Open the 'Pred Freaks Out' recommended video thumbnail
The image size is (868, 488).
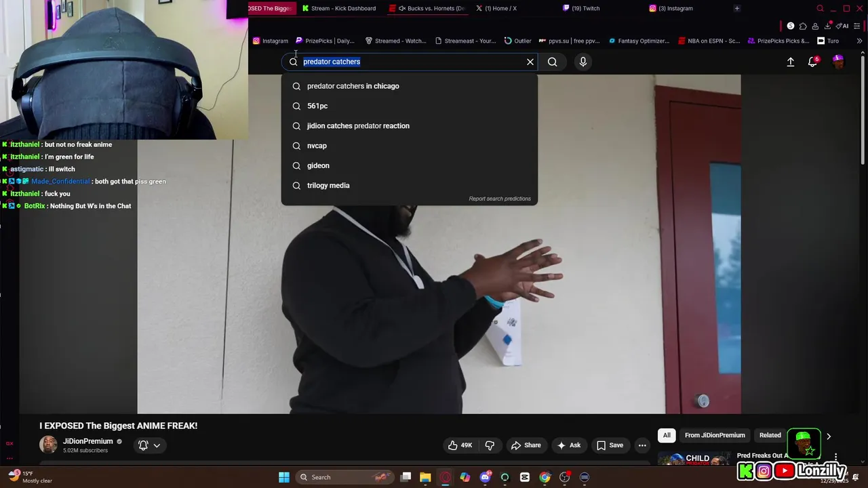point(693,459)
